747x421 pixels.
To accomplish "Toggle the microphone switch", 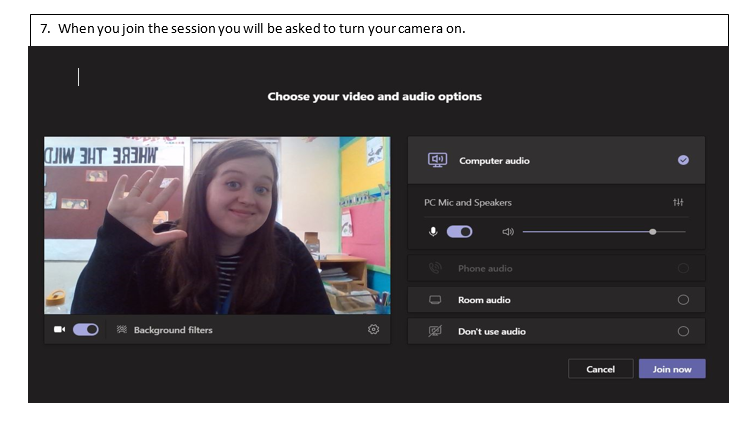I will coord(460,231).
